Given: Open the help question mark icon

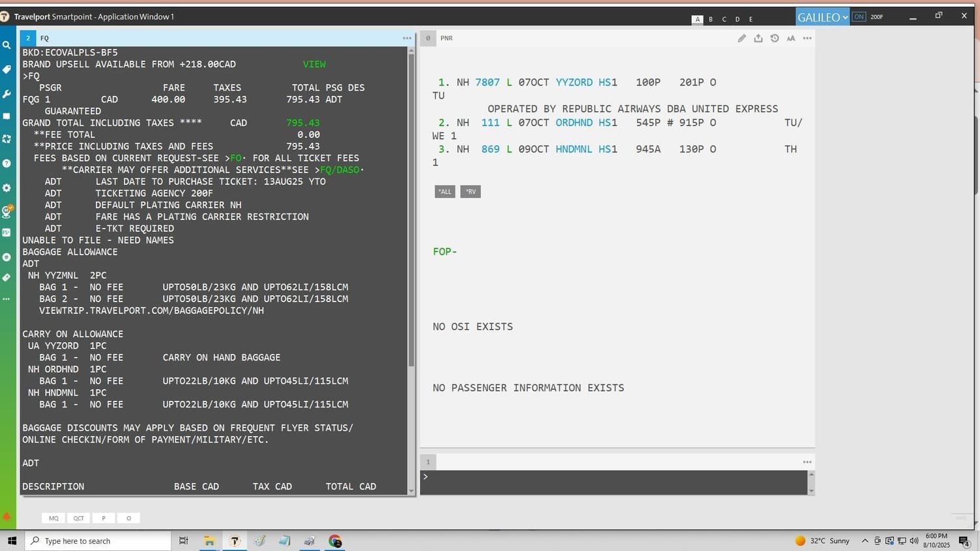Looking at the screenshot, I should pyautogui.click(x=7, y=163).
